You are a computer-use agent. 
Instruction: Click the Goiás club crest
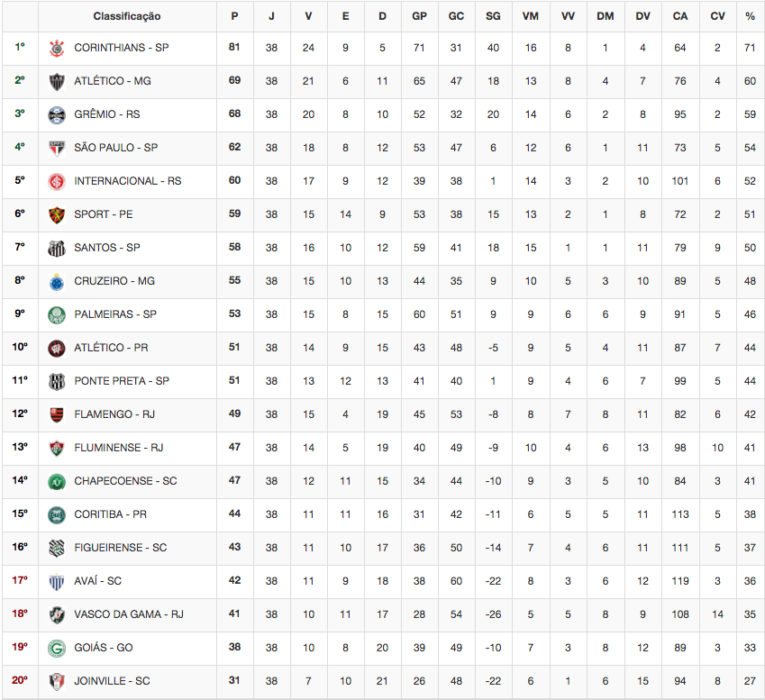(x=57, y=648)
